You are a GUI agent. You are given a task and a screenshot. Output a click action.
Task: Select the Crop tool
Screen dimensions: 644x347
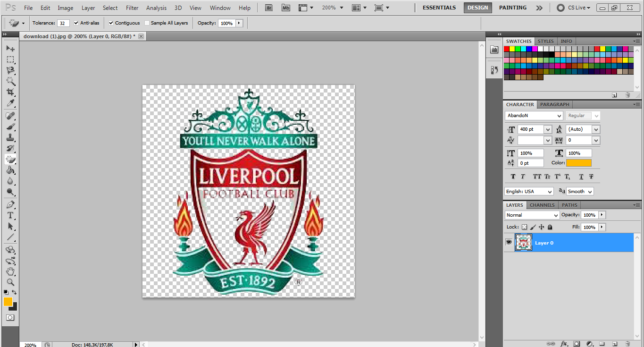[x=10, y=92]
